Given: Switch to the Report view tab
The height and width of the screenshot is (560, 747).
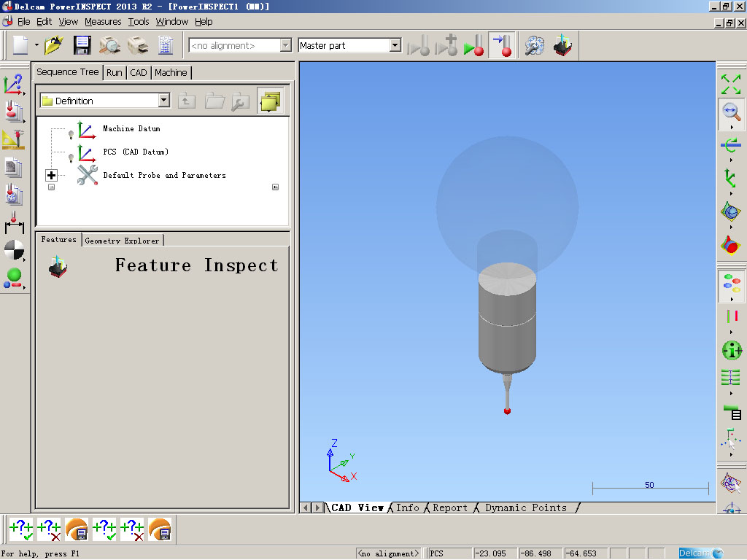Looking at the screenshot, I should (449, 507).
